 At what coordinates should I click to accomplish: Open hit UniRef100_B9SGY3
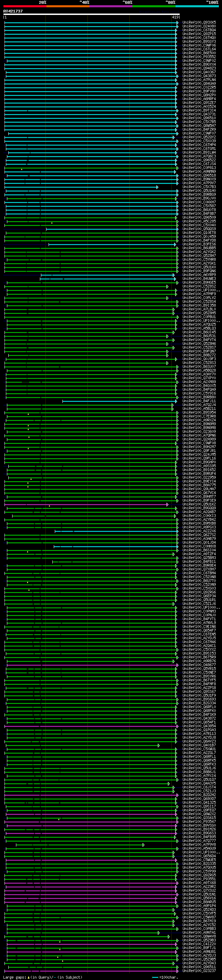tap(199, 41)
